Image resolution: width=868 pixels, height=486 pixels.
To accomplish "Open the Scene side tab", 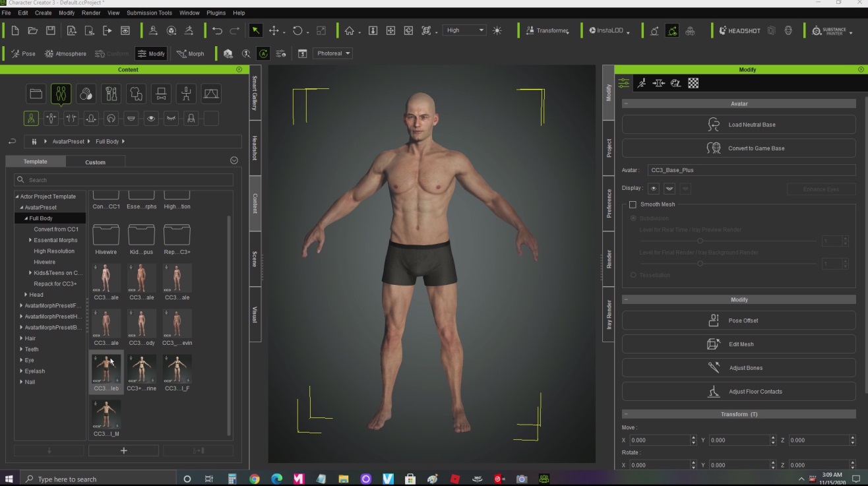I will 255,259.
